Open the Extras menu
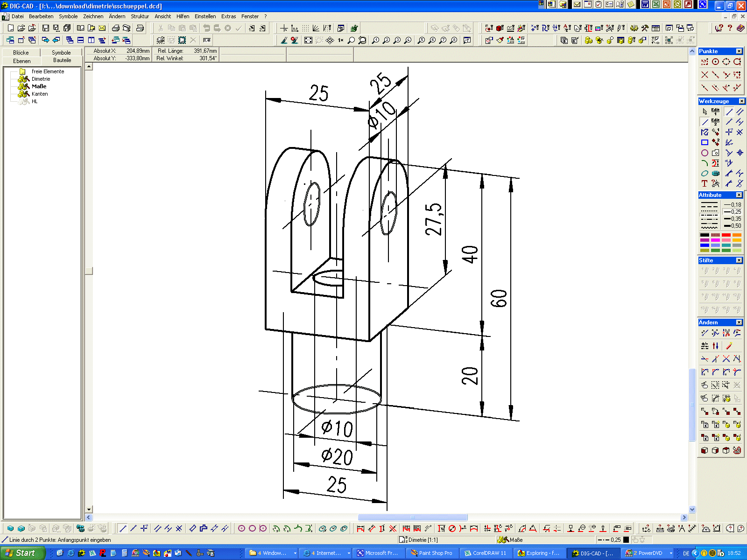This screenshot has height=560, width=747. 229,16
